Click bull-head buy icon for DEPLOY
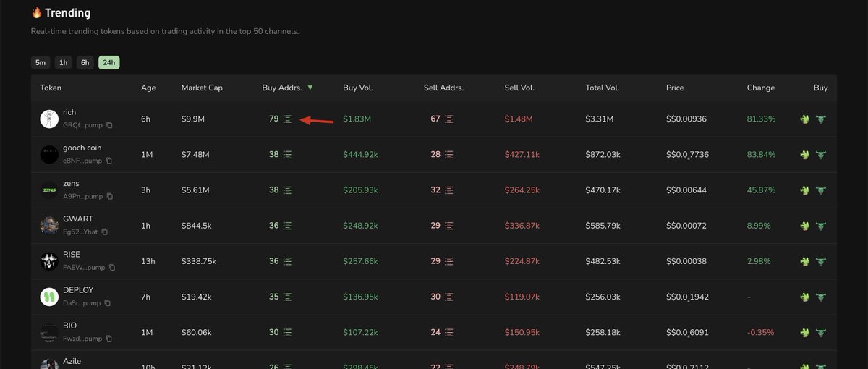The width and height of the screenshot is (868, 369). coord(821,297)
